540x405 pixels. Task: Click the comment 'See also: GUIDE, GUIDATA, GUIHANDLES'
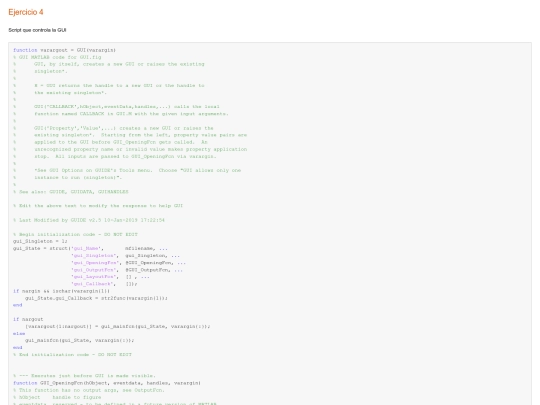[x=71, y=192]
